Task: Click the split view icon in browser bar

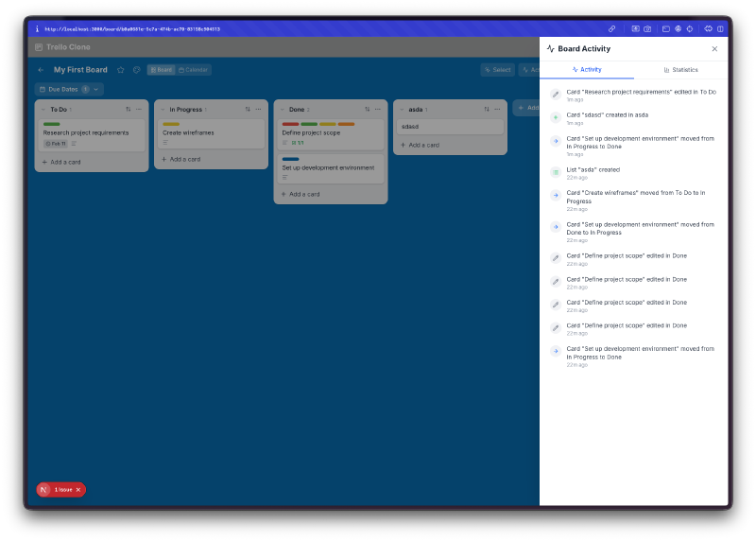Action: click(x=720, y=28)
